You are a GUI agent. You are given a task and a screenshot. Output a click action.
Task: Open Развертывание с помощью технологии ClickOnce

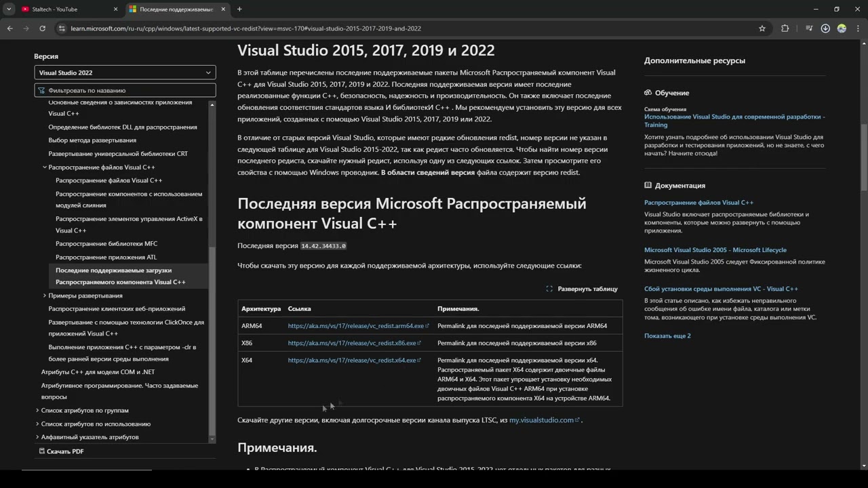tap(126, 328)
